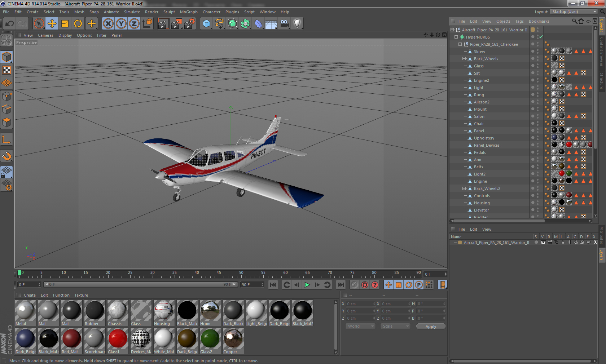Add a camera object
The width and height of the screenshot is (606, 364).
pyautogui.click(x=284, y=24)
